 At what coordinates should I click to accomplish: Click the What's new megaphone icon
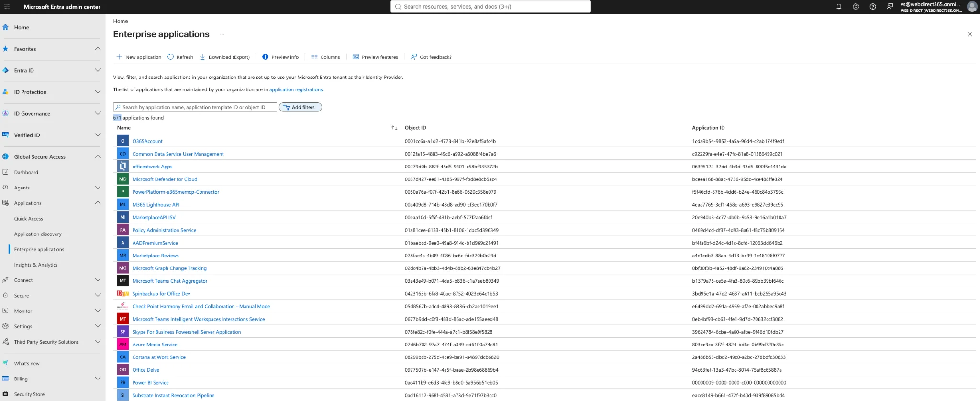point(6,363)
